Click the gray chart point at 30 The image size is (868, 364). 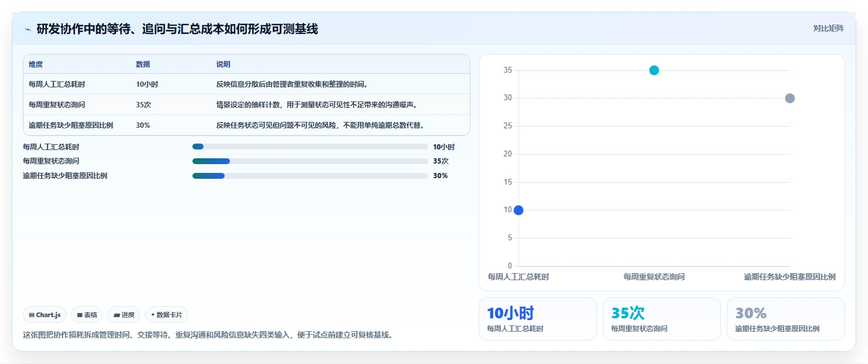pos(789,98)
